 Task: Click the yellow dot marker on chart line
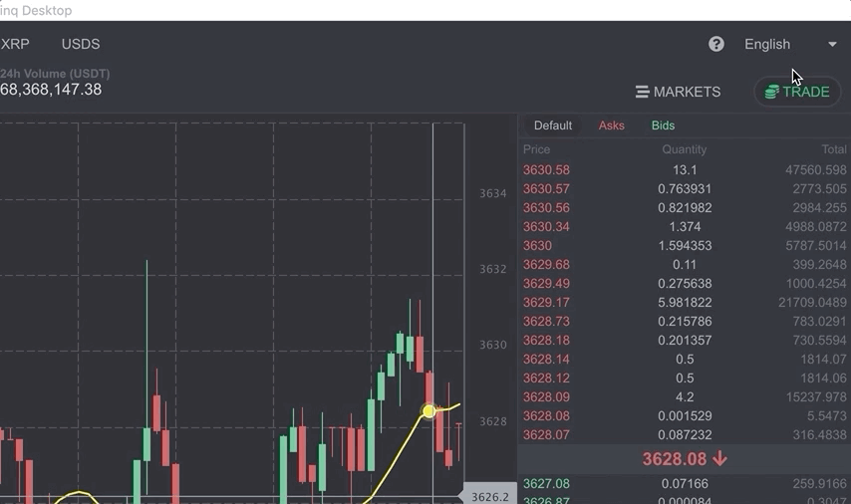(428, 411)
